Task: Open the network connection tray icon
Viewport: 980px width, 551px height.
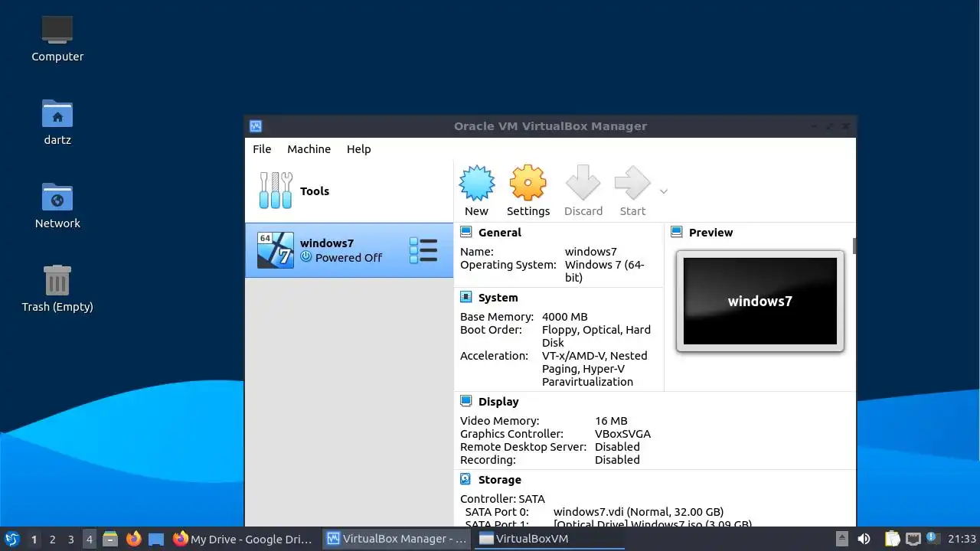Action: point(913,539)
